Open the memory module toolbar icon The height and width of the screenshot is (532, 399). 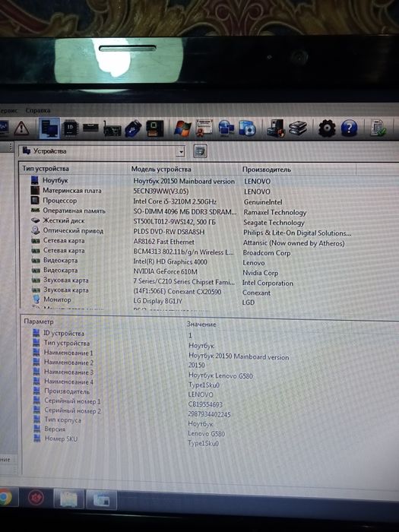tap(90, 128)
